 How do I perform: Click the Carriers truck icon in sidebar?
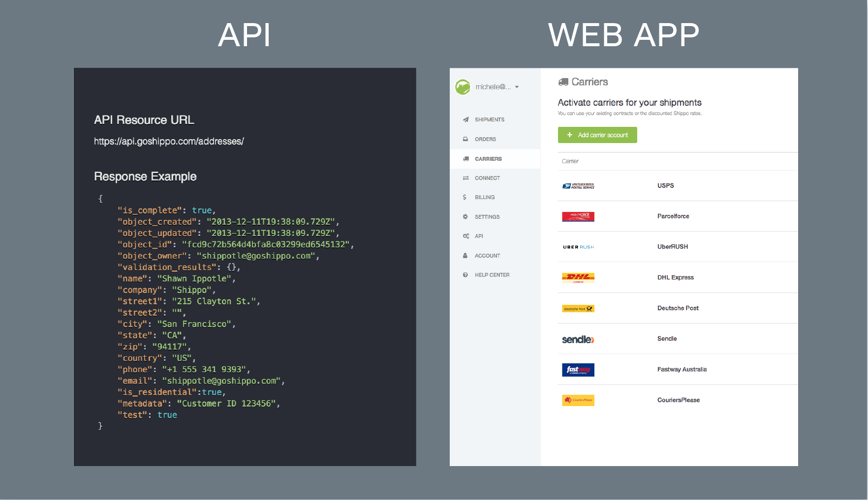pyautogui.click(x=465, y=159)
